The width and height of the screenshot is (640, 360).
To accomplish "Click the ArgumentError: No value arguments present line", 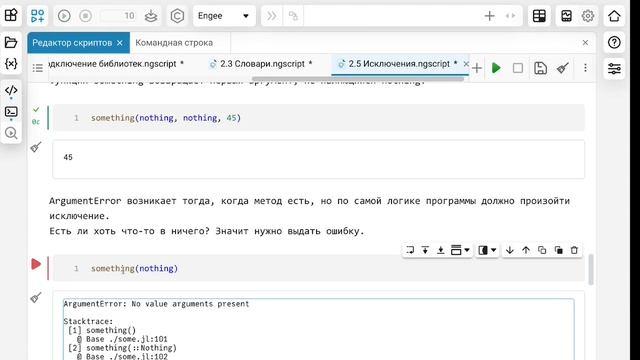I will (x=156, y=304).
